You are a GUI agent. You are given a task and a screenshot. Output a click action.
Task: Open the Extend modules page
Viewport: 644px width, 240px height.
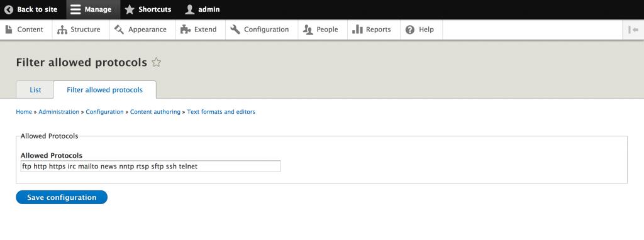(201, 30)
